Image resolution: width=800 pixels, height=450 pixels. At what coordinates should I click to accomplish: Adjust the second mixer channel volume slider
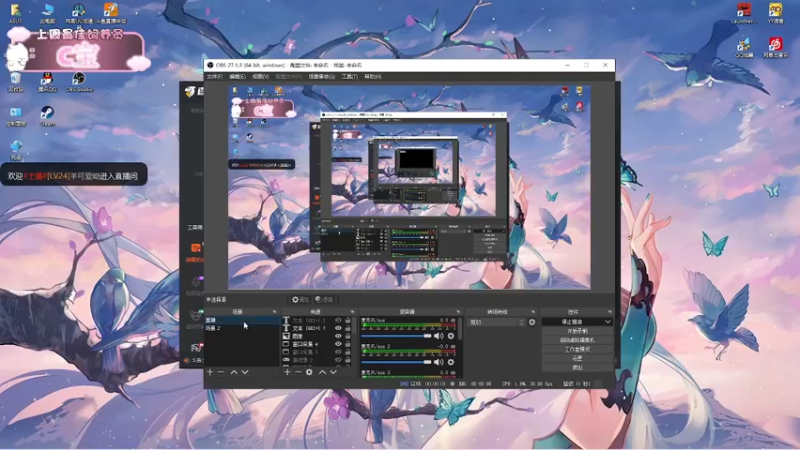396,362
